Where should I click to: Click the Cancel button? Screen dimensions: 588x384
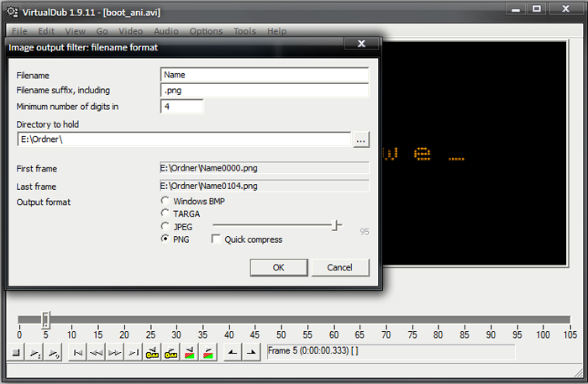pos(339,267)
